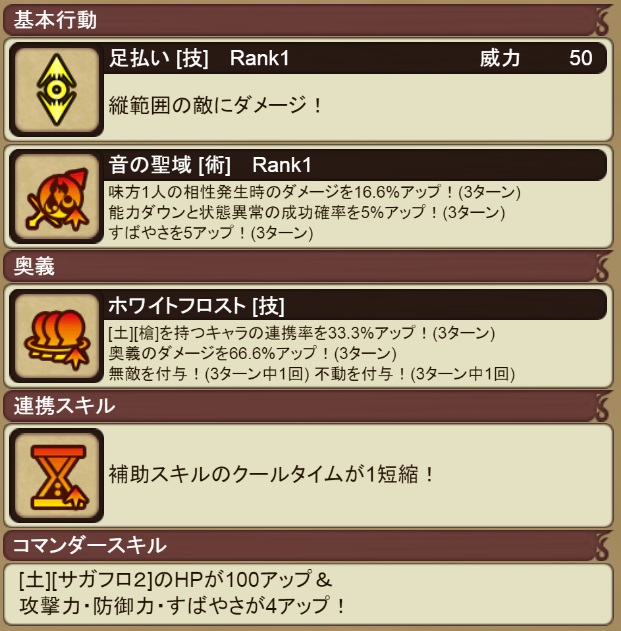Click the swirl ornament on 基本行動 header

click(602, 20)
